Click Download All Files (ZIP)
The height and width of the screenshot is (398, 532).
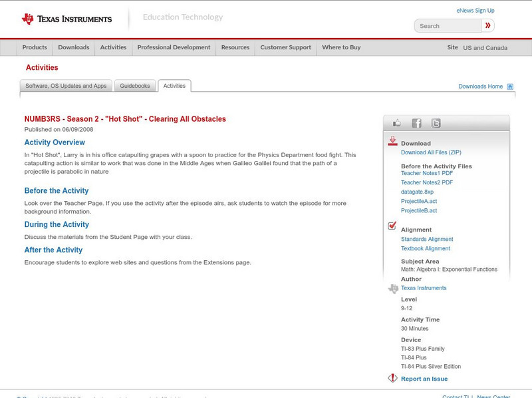pos(431,152)
